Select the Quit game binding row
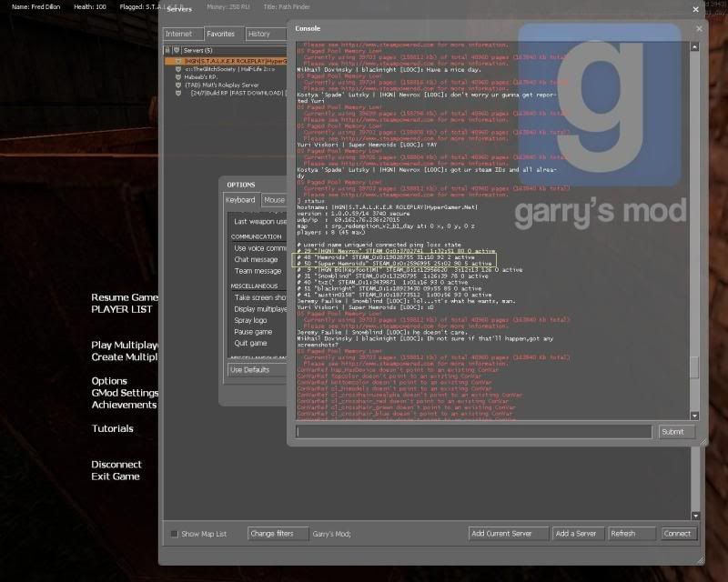 point(258,343)
